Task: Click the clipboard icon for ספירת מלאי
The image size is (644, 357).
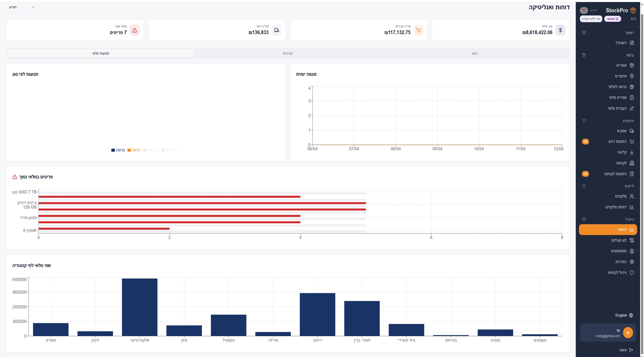Action: (632, 98)
